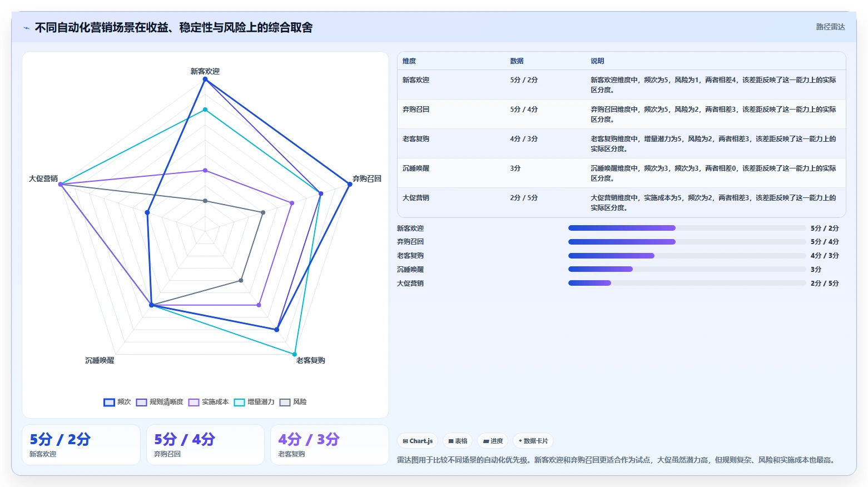Click the 沉睡唤醒 radar axis label
868x487 pixels.
(x=100, y=360)
